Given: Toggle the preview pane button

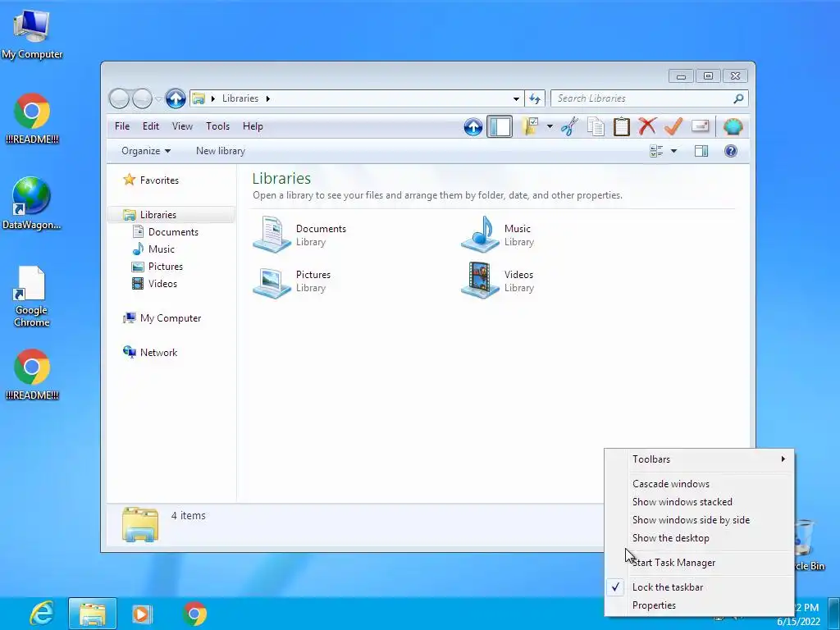Looking at the screenshot, I should point(701,151).
